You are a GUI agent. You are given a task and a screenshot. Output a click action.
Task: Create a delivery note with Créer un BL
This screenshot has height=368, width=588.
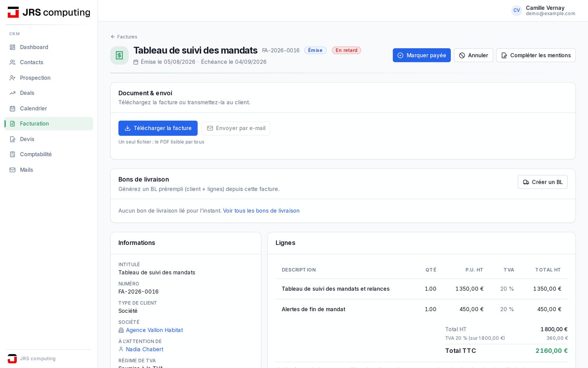coord(543,182)
